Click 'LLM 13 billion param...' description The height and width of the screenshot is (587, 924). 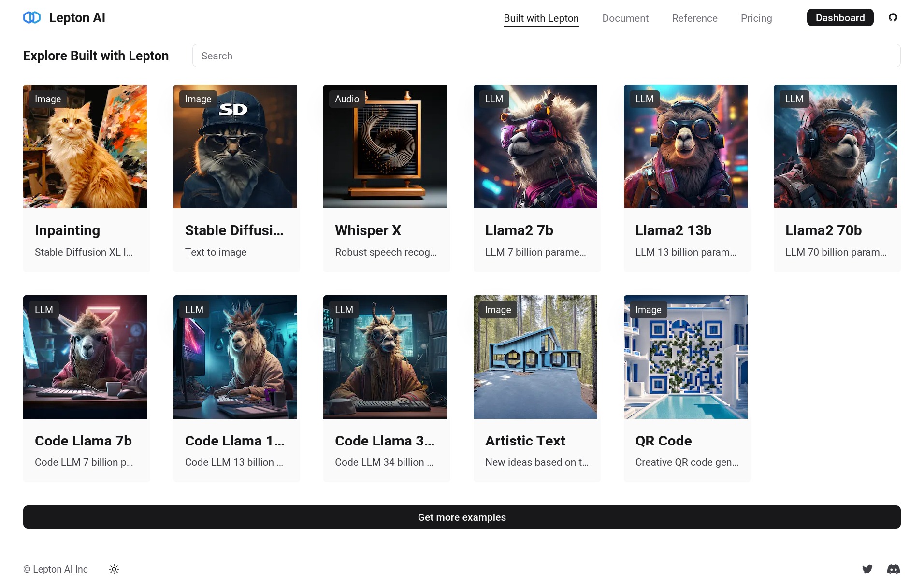coord(686,252)
